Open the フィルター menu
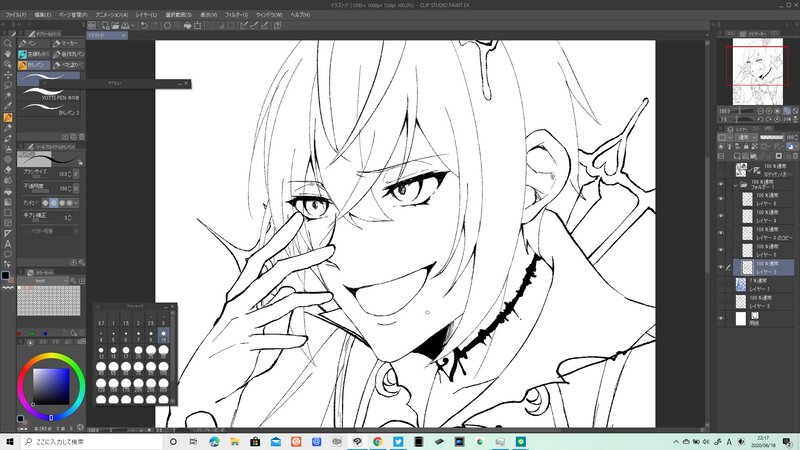The width and height of the screenshot is (800, 450). point(236,15)
